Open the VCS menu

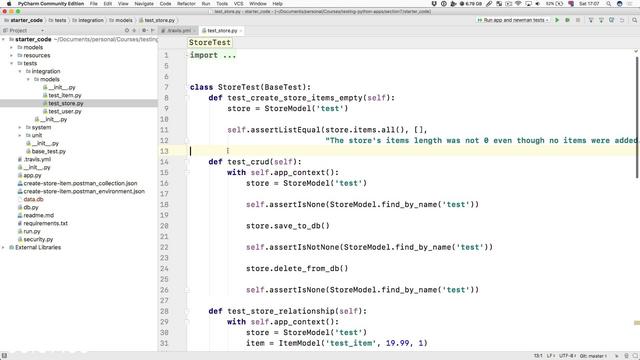(238, 4)
